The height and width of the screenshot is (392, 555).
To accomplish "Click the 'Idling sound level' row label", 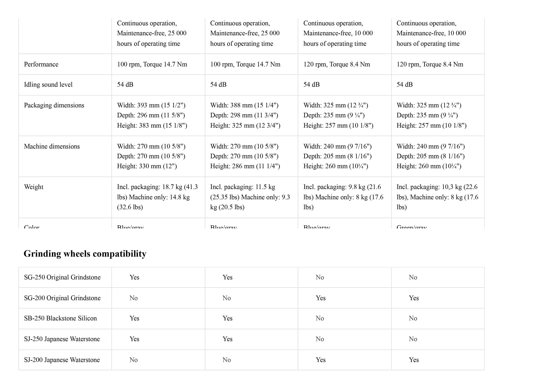I will click(x=48, y=85).
